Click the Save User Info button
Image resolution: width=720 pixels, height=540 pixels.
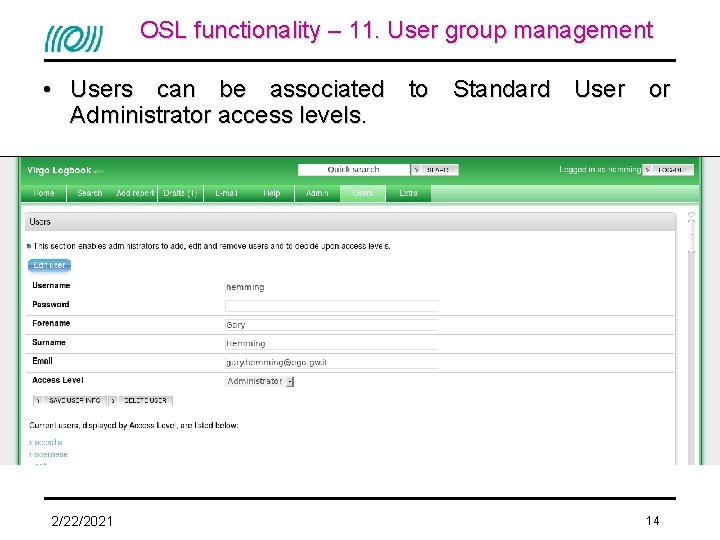[x=69, y=400]
